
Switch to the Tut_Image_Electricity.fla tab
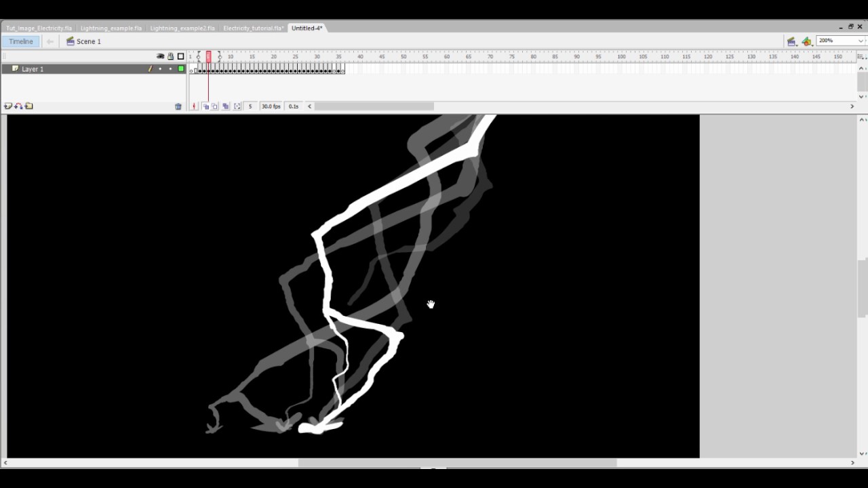click(39, 28)
